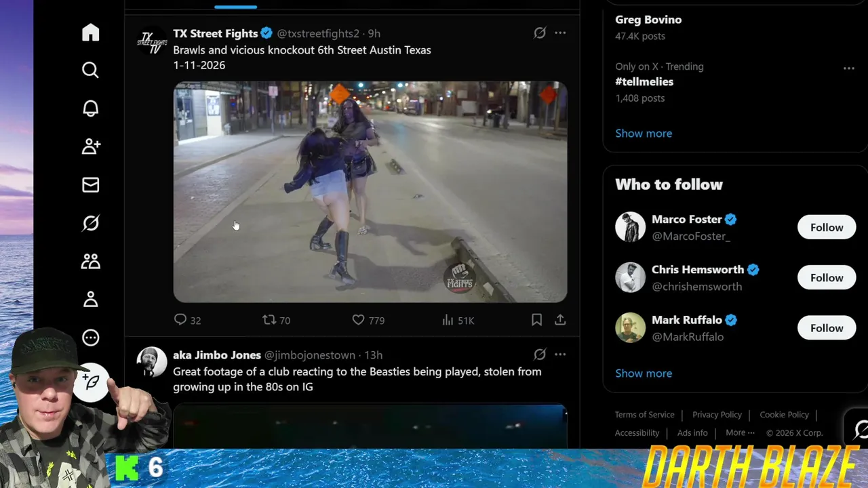The image size is (868, 488).
Task: Play the TX Street Fights video
Action: pos(370,192)
